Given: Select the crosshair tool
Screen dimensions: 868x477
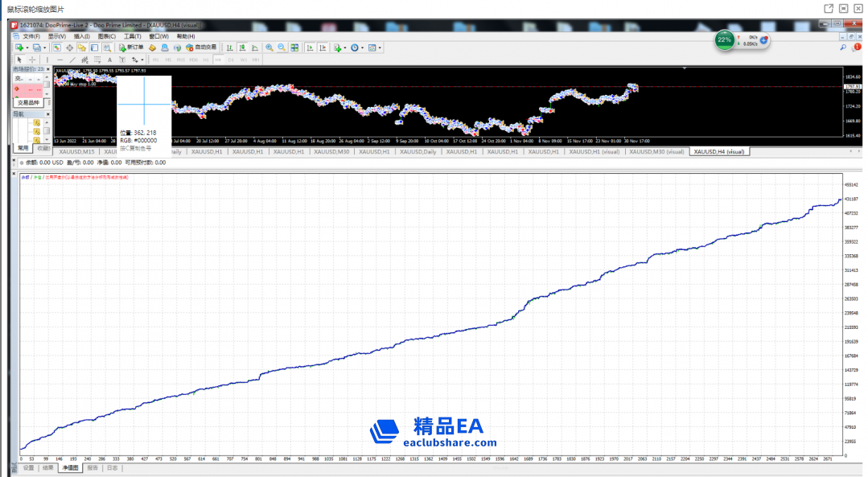Looking at the screenshot, I should pyautogui.click(x=32, y=60).
